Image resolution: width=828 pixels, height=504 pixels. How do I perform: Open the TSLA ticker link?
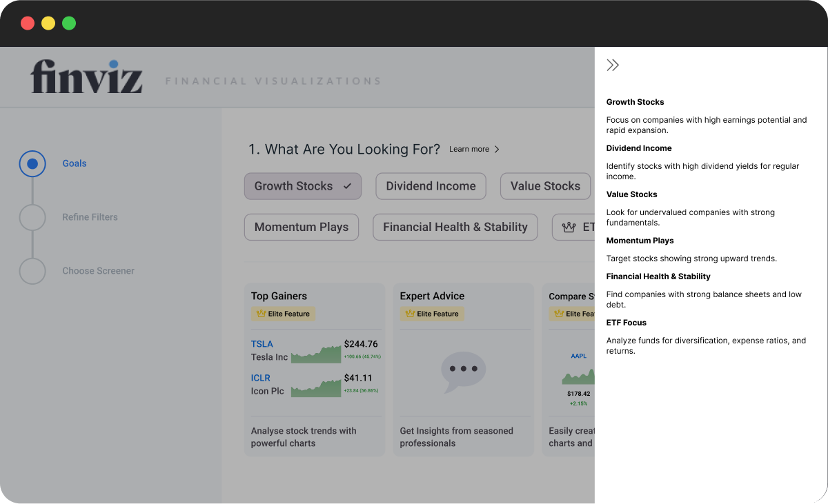pos(262,344)
